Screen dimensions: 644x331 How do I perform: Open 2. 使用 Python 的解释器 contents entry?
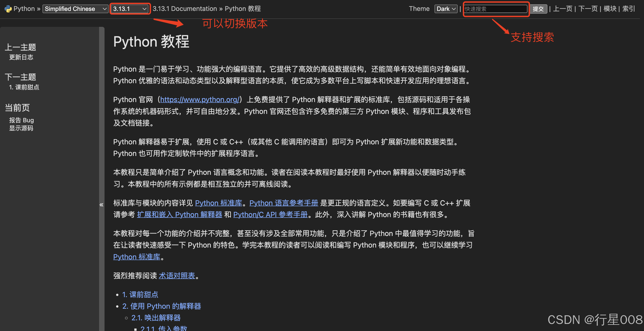[162, 306]
